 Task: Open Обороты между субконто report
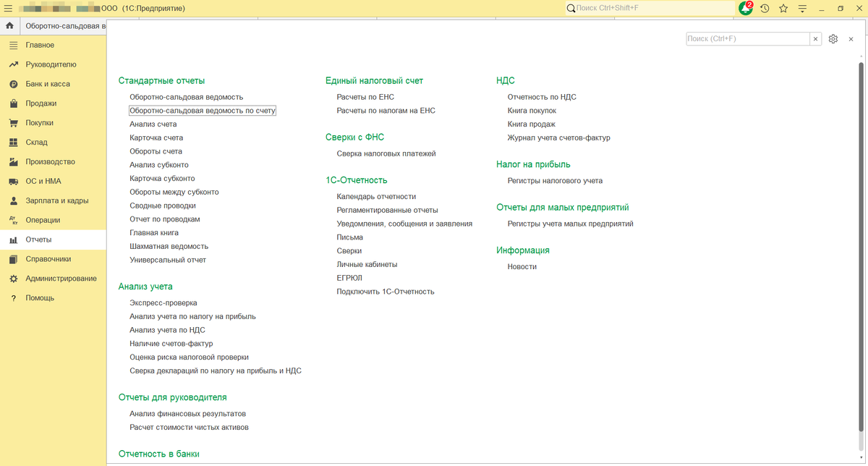pos(174,192)
